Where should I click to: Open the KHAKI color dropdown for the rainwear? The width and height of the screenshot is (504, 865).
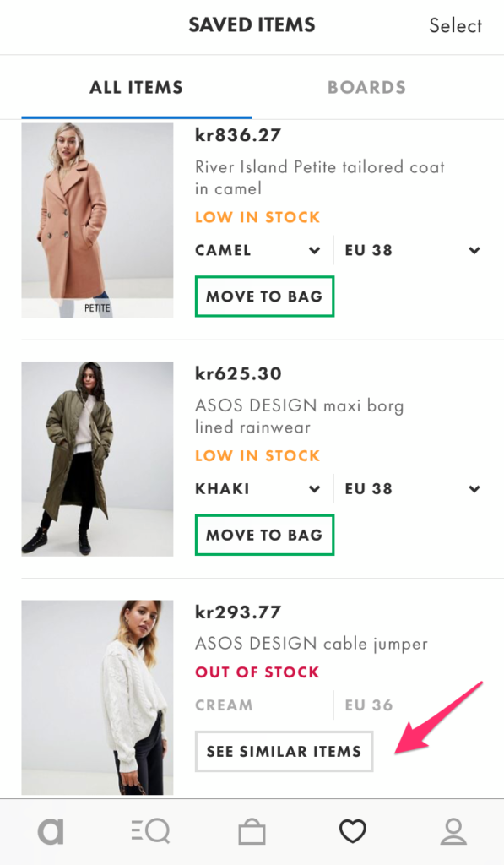(x=259, y=488)
